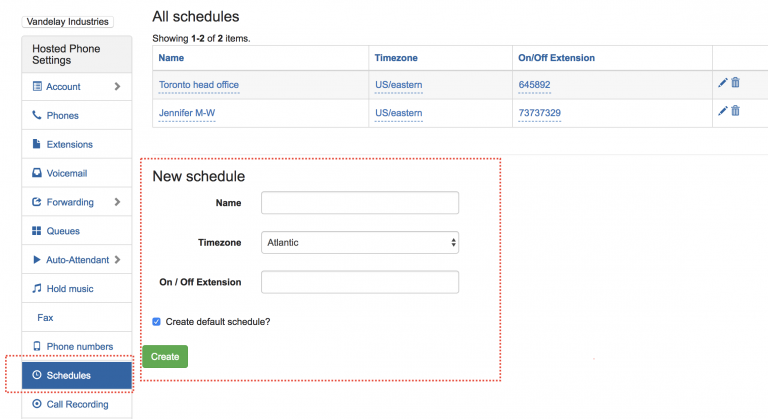This screenshot has width=768, height=419.
Task: Click the Schedules clock icon
Action: coord(37,375)
